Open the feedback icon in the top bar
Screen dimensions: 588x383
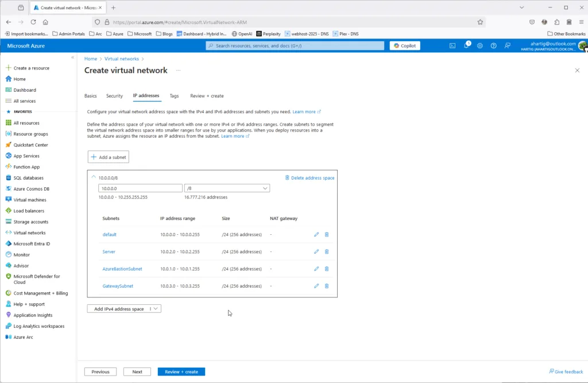508,45
